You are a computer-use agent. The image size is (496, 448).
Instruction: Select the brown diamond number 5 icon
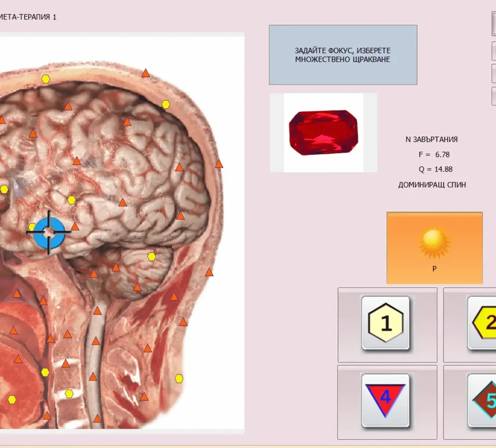[484, 400]
